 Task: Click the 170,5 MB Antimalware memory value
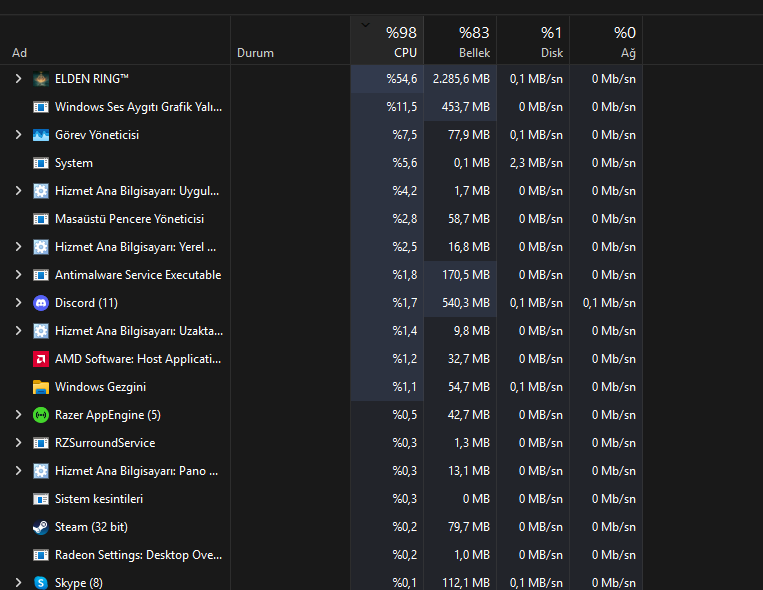coord(466,275)
